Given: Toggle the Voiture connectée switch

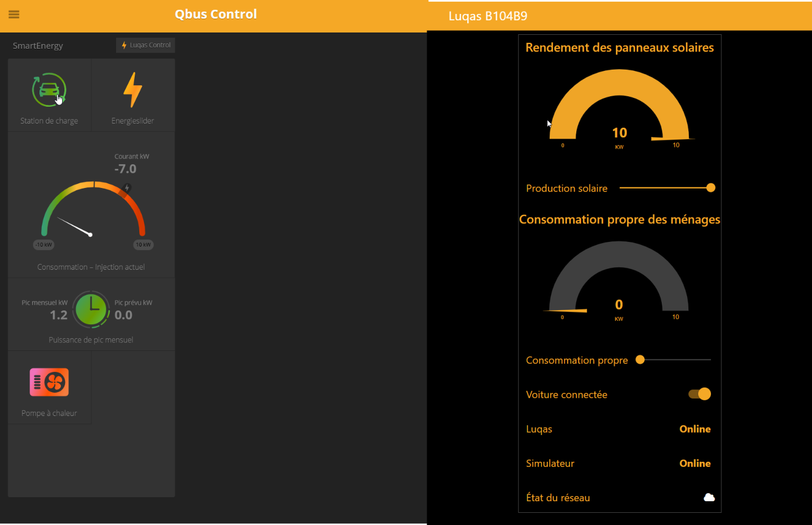Looking at the screenshot, I should coord(699,394).
